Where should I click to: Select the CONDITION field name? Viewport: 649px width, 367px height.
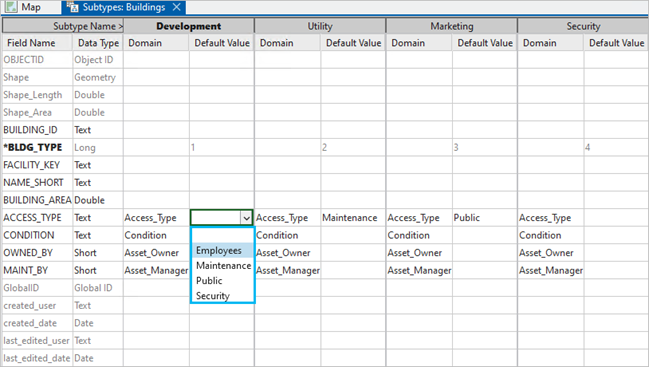point(37,235)
